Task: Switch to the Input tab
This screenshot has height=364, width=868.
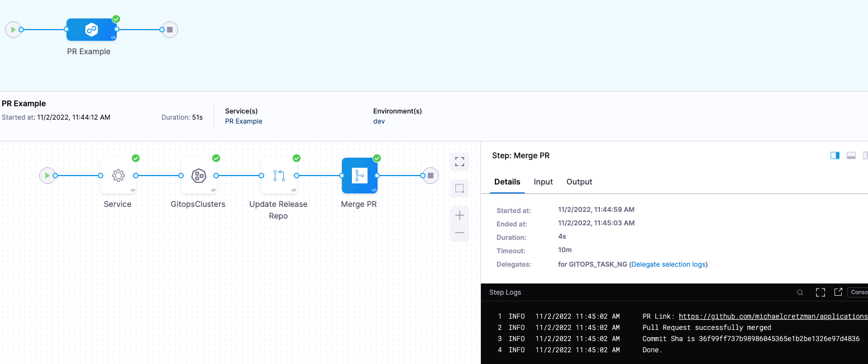Action: pos(543,182)
